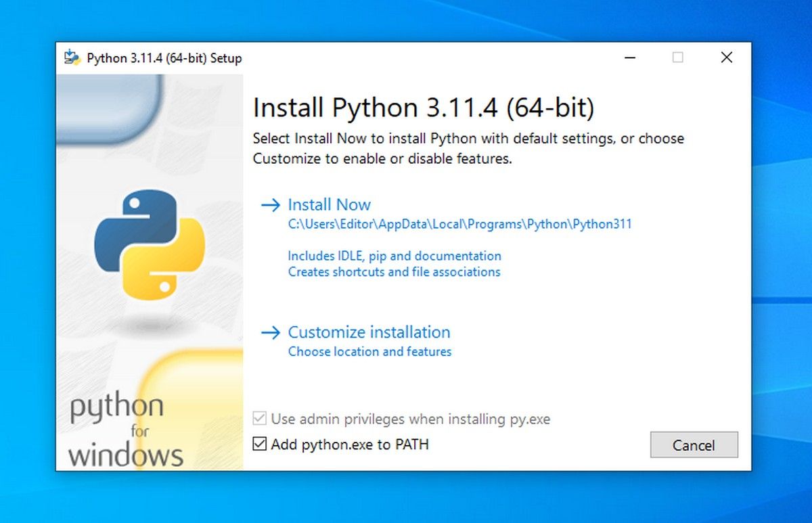Click the Choose location and features subtitle

[369, 351]
